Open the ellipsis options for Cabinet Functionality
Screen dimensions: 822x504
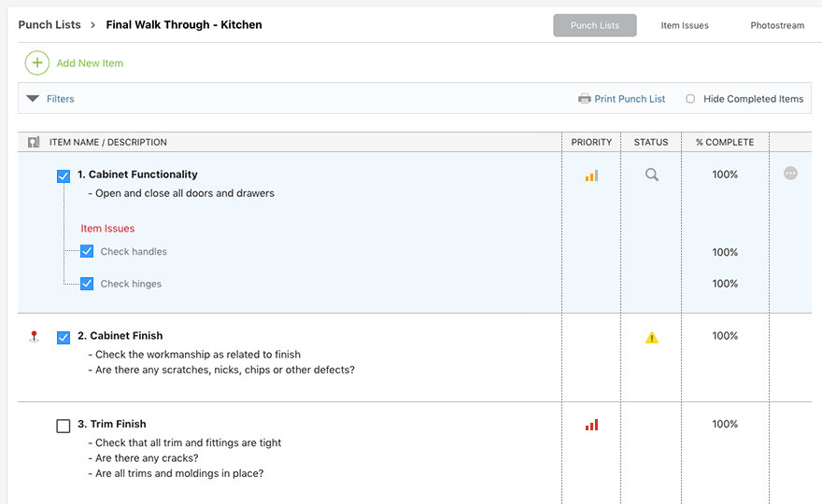tap(790, 174)
